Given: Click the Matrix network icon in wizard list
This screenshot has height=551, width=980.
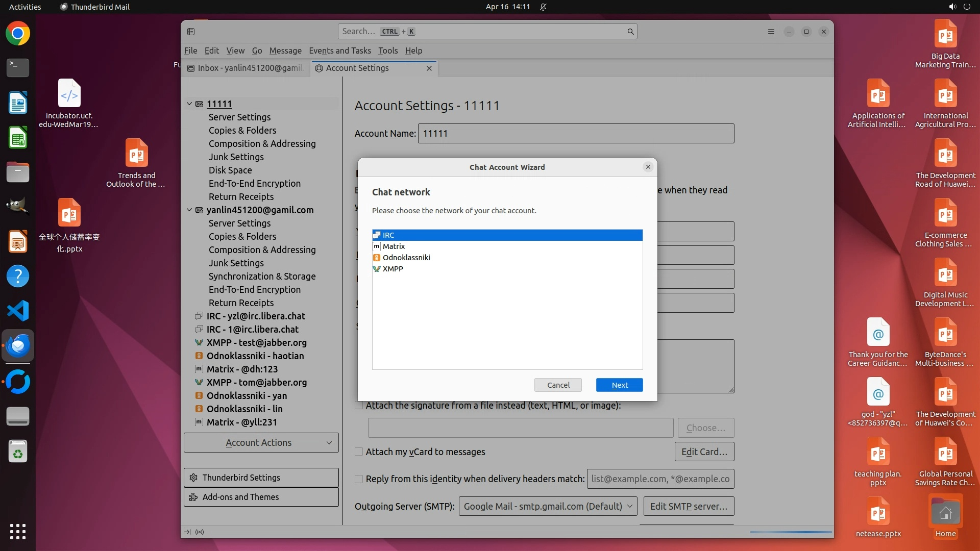Looking at the screenshot, I should [377, 246].
